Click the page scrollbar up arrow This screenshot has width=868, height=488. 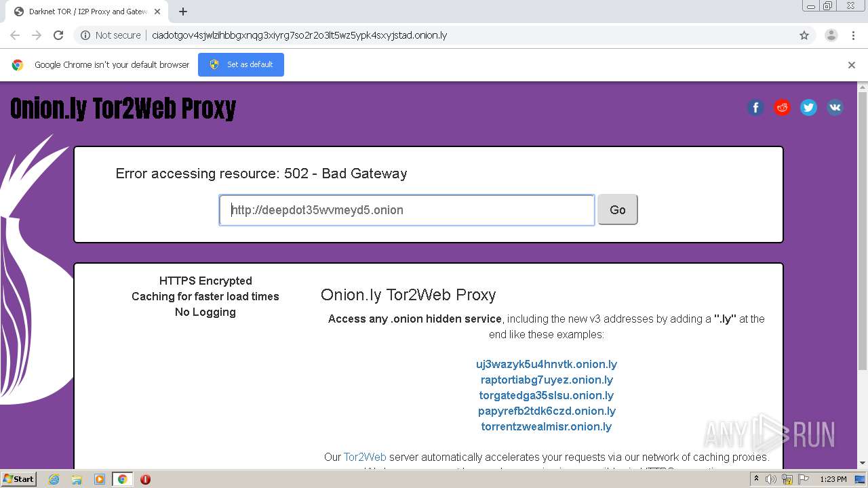pyautogui.click(x=863, y=87)
